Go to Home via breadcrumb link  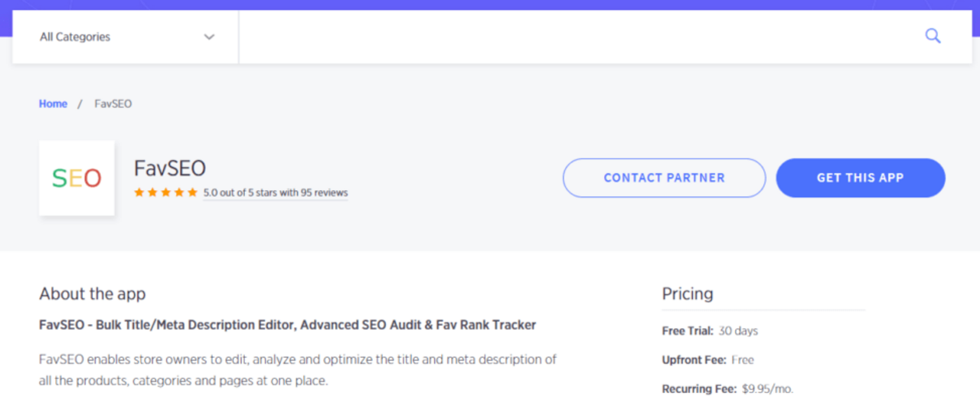click(53, 103)
